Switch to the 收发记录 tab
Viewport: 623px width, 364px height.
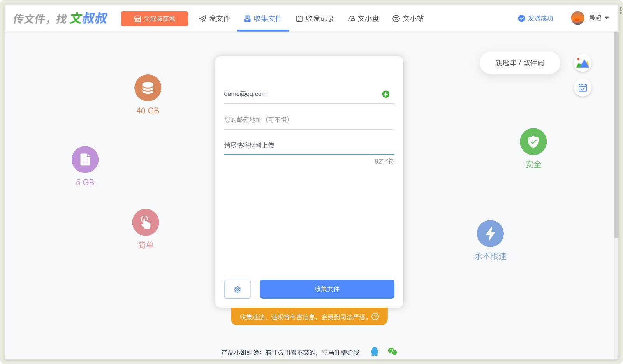(x=315, y=19)
